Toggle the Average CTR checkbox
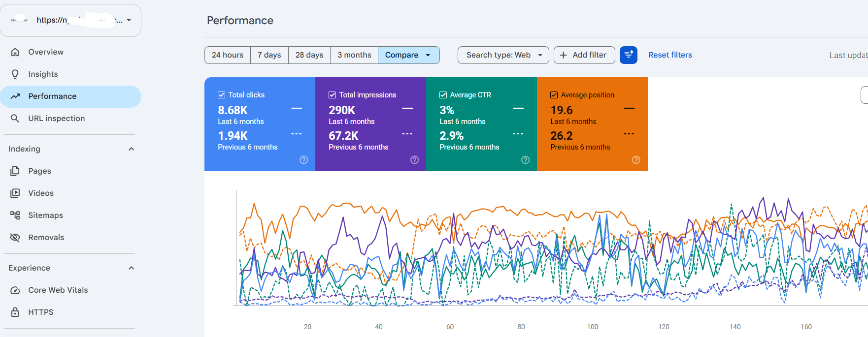This screenshot has width=868, height=337. (443, 95)
